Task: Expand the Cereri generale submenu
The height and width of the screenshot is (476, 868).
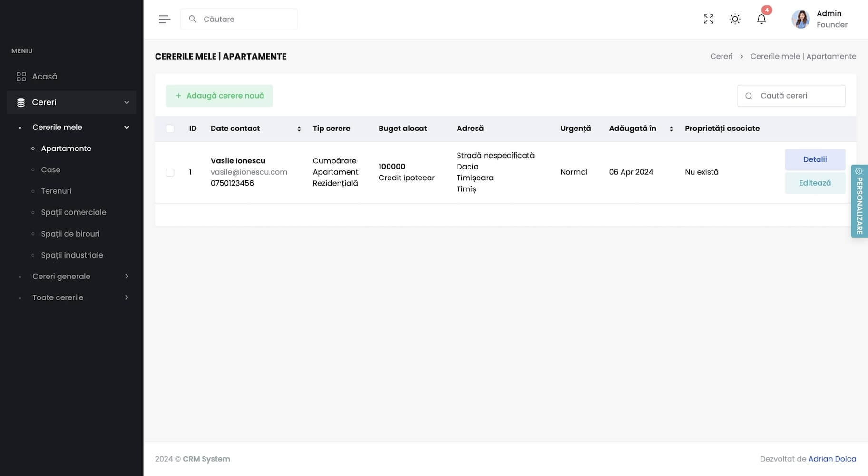Action: (127, 276)
